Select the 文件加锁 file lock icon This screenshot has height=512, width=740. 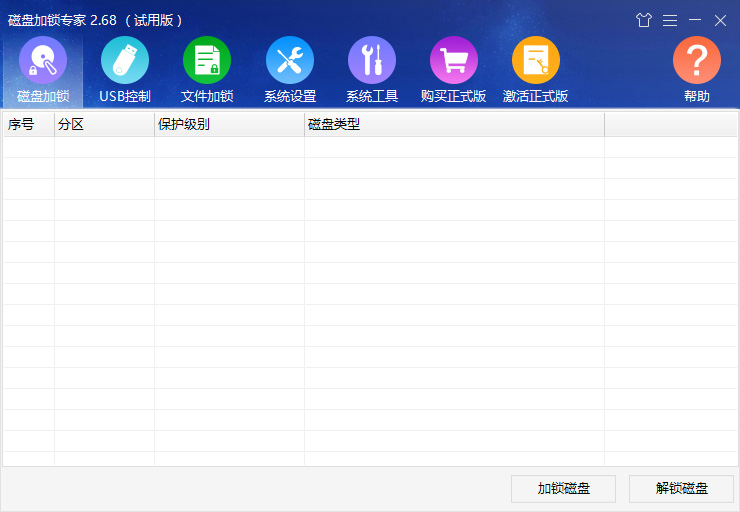207,62
